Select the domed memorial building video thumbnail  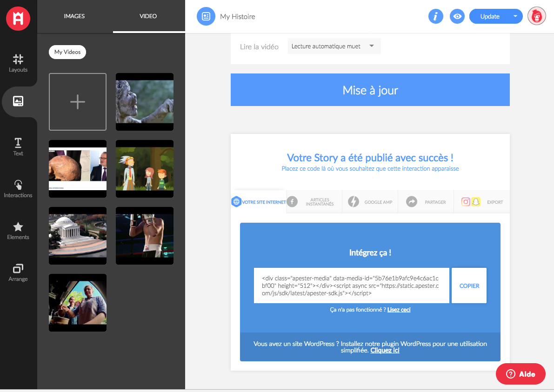pos(78,236)
